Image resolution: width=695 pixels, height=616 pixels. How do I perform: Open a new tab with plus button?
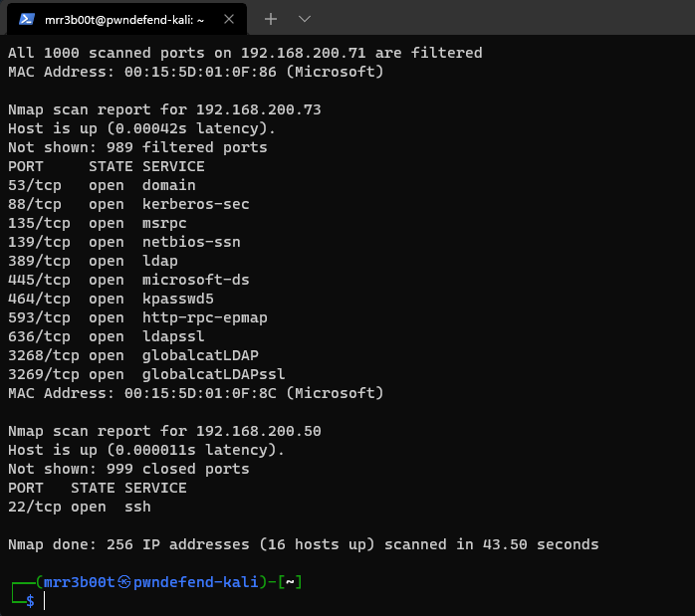[271, 19]
